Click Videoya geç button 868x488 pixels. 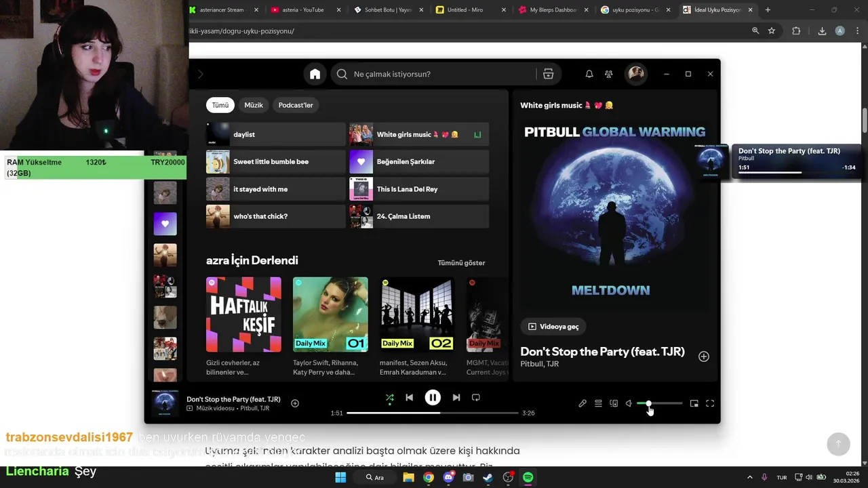[x=553, y=327]
